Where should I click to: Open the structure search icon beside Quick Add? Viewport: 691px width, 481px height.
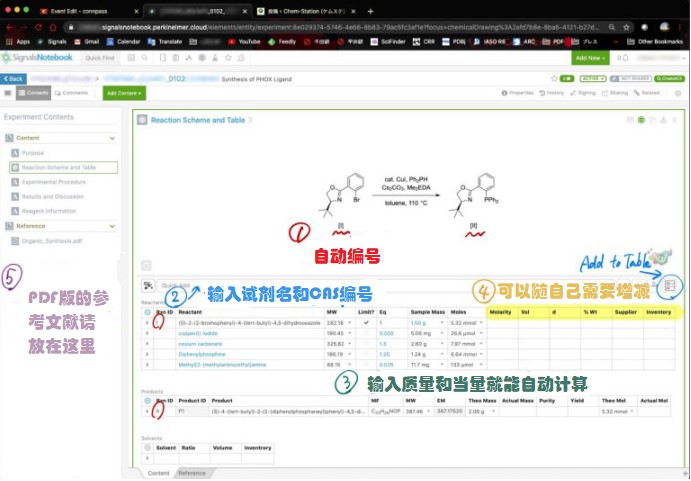coord(147,286)
